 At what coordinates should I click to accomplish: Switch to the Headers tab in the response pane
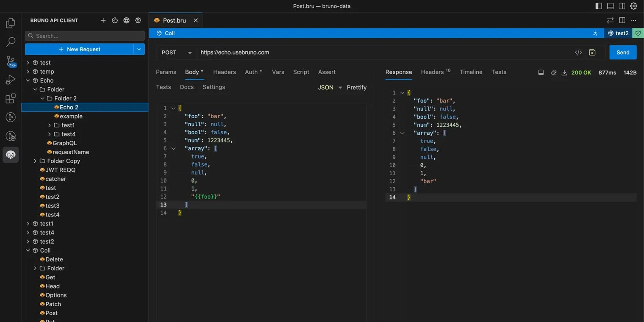point(432,72)
